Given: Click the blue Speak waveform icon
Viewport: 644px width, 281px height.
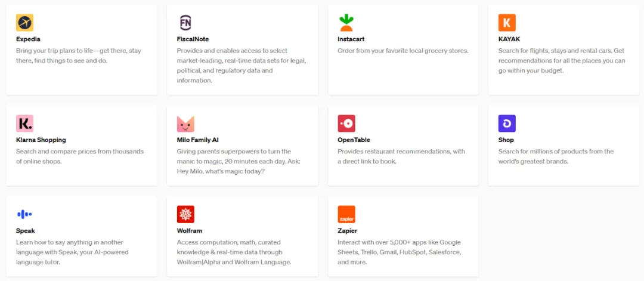Looking at the screenshot, I should [24, 214].
